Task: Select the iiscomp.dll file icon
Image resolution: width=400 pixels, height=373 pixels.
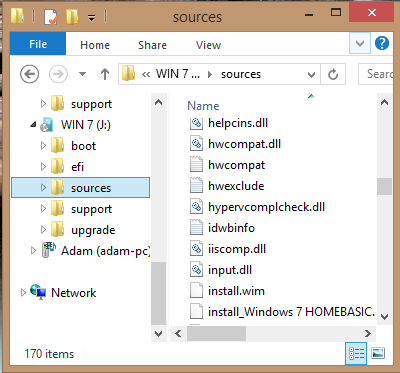Action: point(196,249)
